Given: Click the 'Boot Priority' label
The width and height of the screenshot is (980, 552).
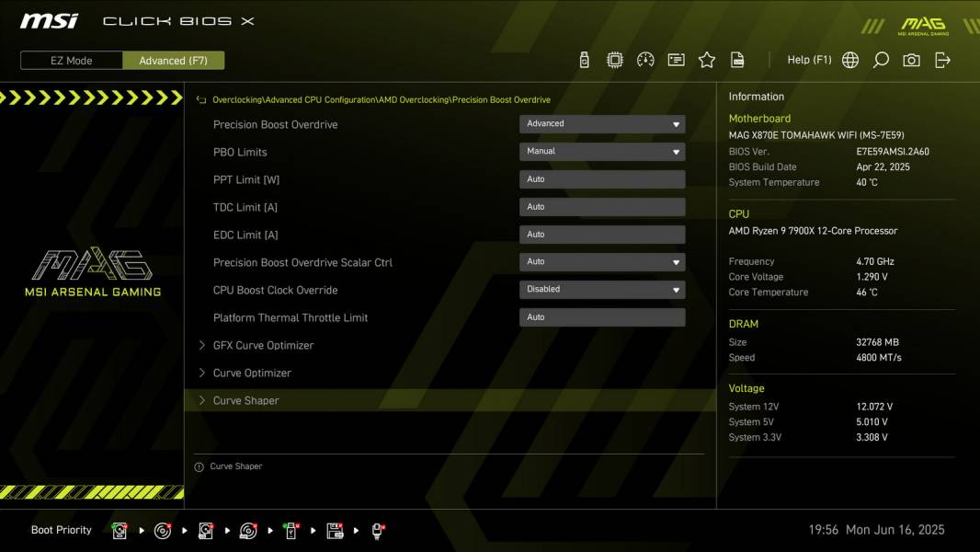Looking at the screenshot, I should point(62,530).
